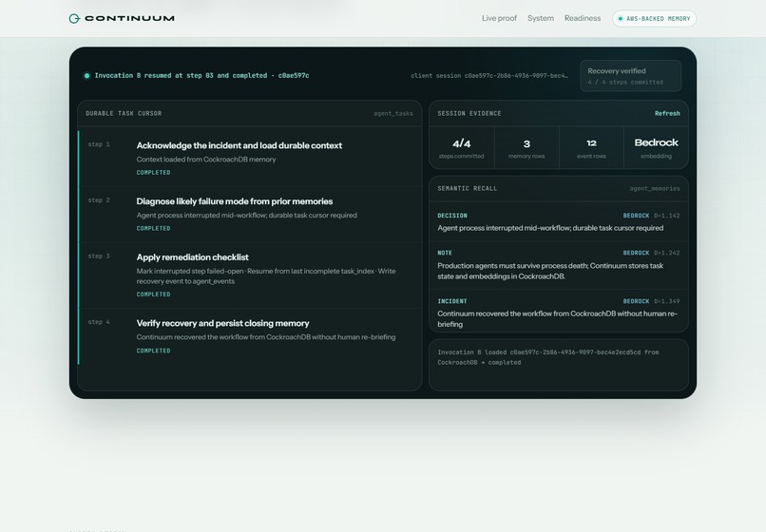766x532 pixels.
Task: Click the agent_memories table label
Action: 655,188
